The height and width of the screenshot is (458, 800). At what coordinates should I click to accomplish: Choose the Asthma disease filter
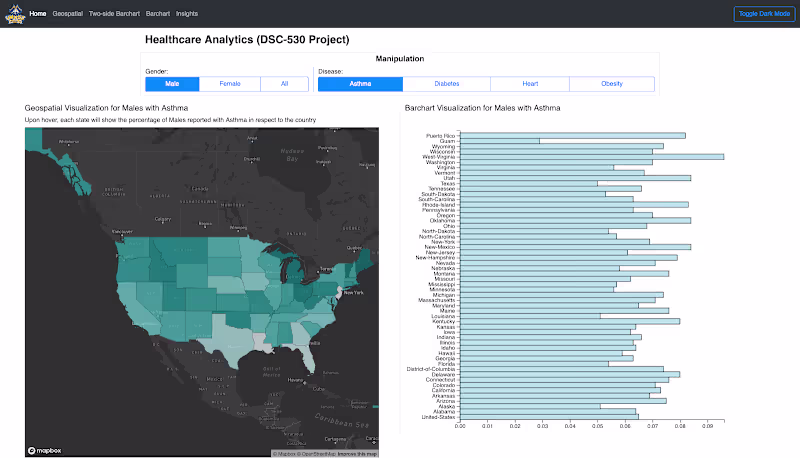pos(359,84)
